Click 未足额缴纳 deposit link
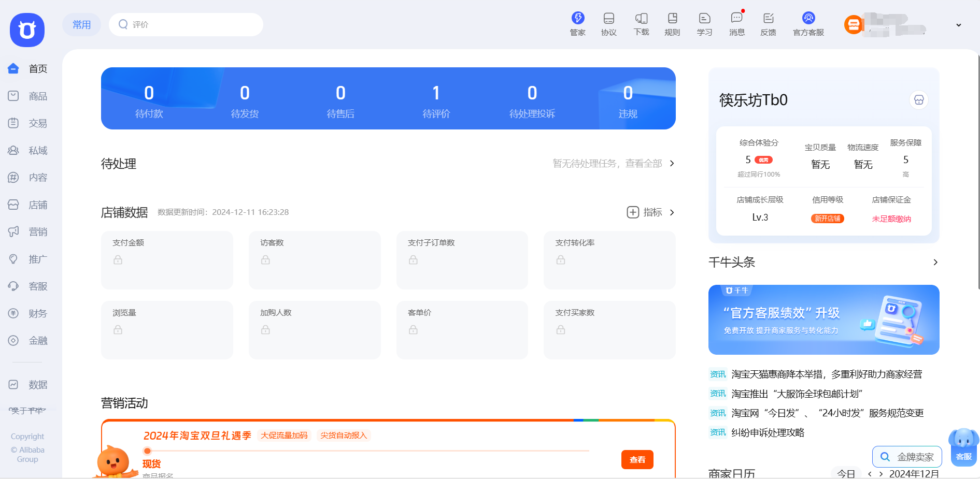The height and width of the screenshot is (479, 980). click(891, 219)
